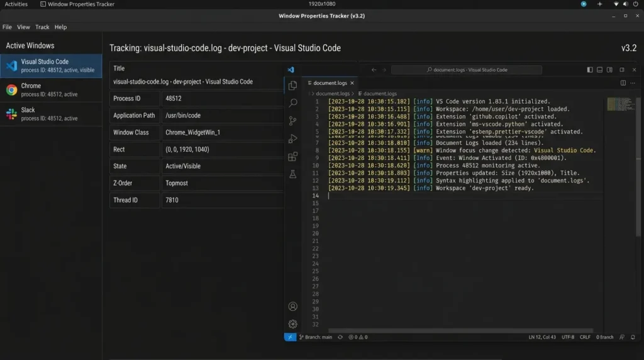Toggle the bottom panel layout icon in VS Code
Viewport: 644px width, 360px height.
(x=599, y=70)
